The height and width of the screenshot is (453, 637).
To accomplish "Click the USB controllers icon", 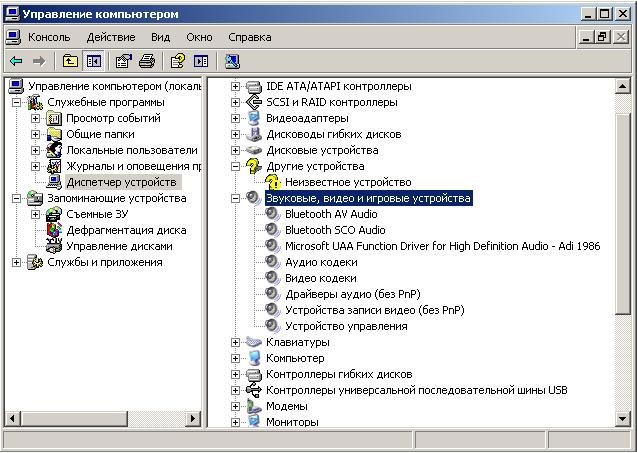I will pos(254,390).
